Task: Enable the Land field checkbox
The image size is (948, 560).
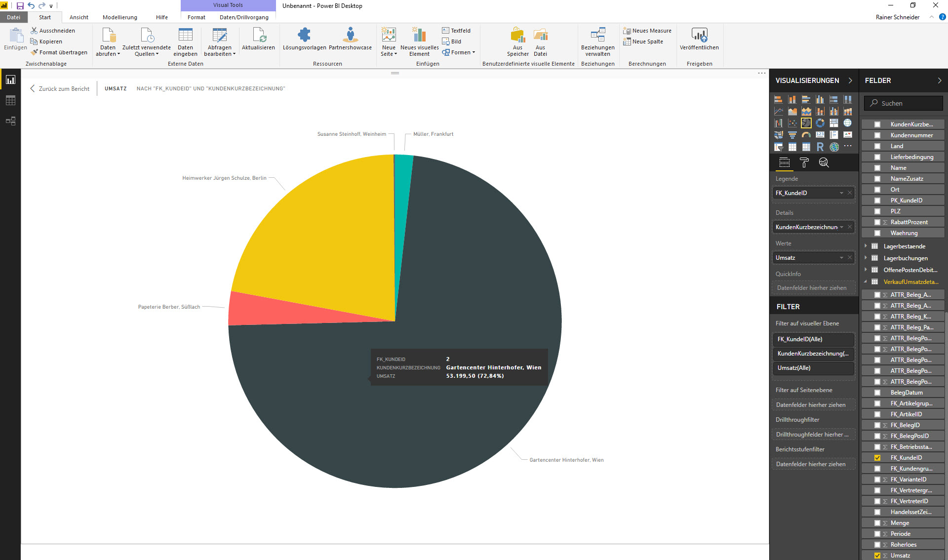Action: pyautogui.click(x=877, y=146)
